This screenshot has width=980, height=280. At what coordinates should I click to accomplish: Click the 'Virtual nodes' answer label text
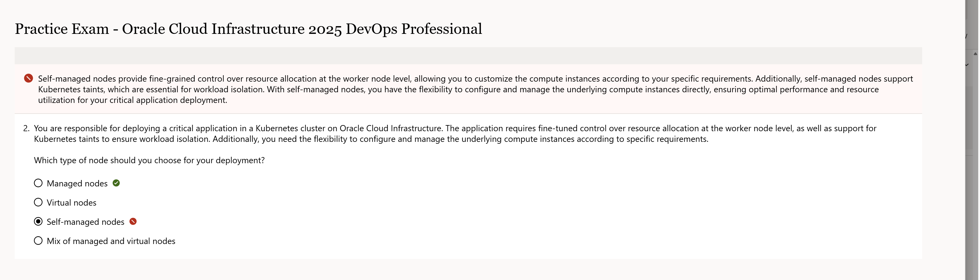[71, 203]
